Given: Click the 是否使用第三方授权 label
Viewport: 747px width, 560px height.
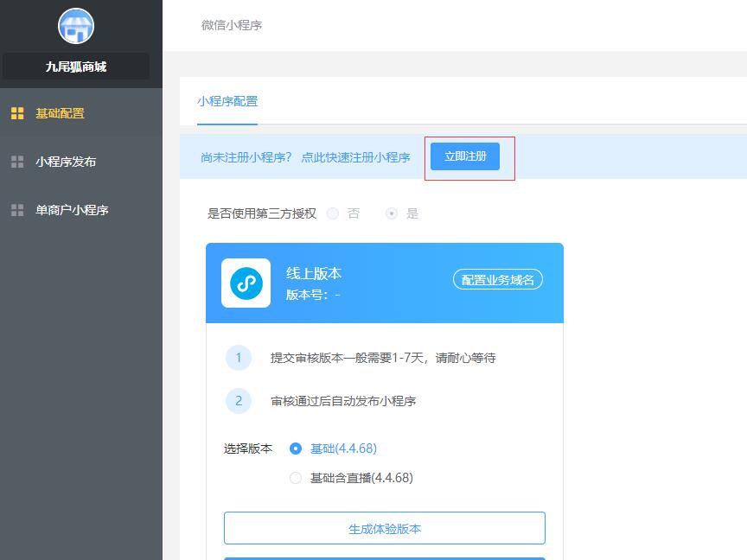Looking at the screenshot, I should pos(262,213).
